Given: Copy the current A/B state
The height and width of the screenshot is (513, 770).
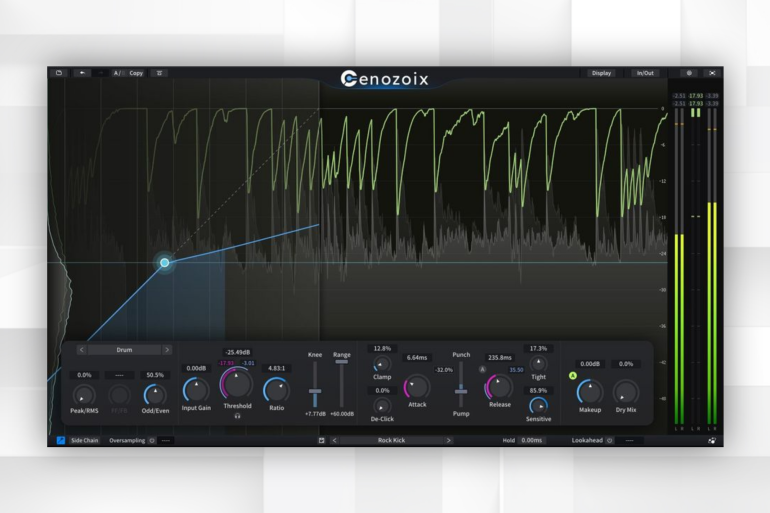Looking at the screenshot, I should coord(136,73).
